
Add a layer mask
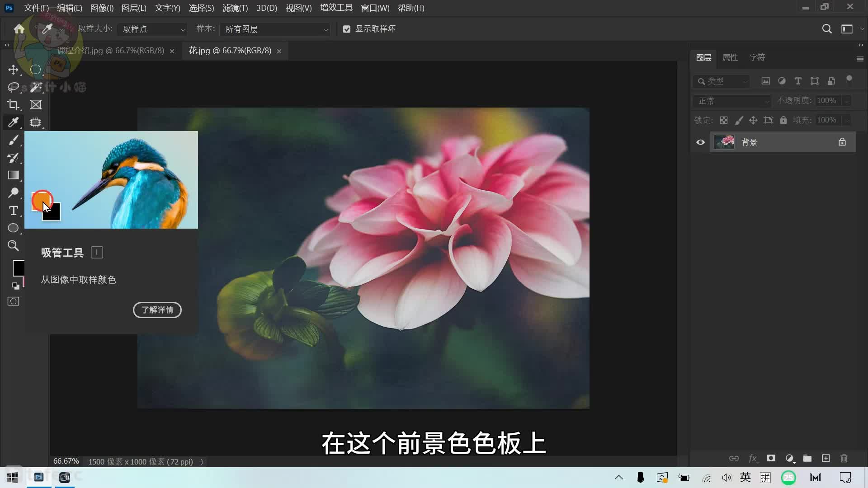771,458
